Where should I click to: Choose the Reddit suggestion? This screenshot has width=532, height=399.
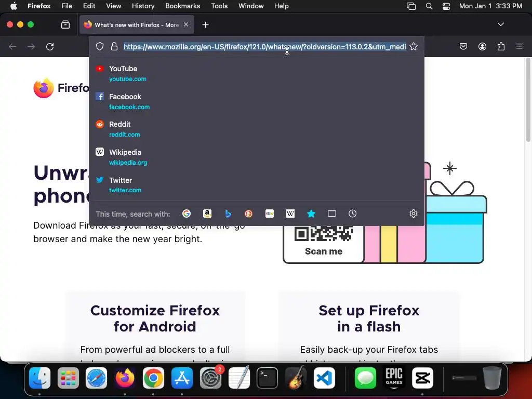257,129
